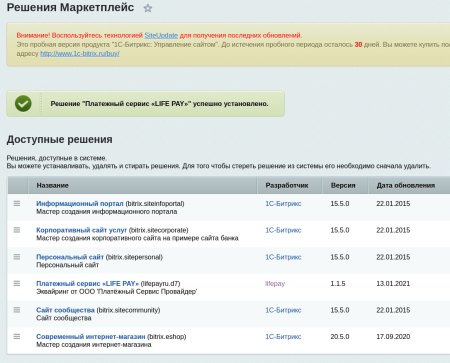450x363 pixels.
Task: Click the LIFE PAY успешно установлено message
Action: pyautogui.click(x=159, y=104)
